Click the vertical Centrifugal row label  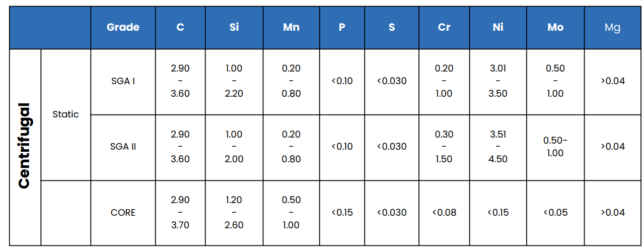(x=24, y=147)
